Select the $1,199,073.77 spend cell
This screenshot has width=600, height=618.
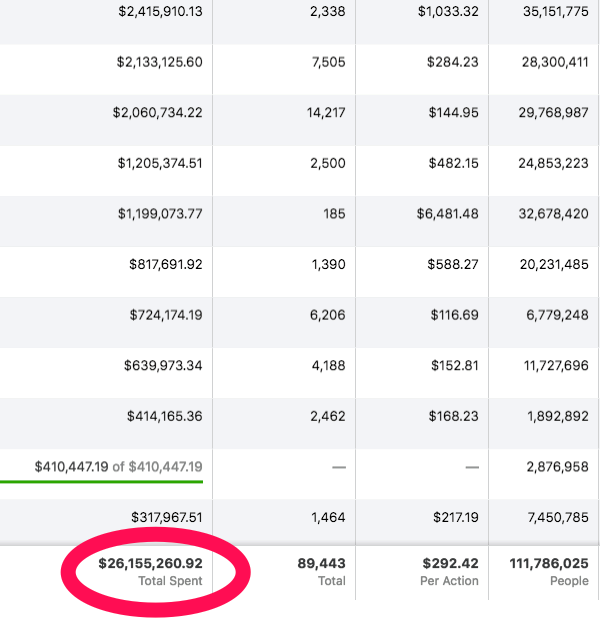pos(160,214)
